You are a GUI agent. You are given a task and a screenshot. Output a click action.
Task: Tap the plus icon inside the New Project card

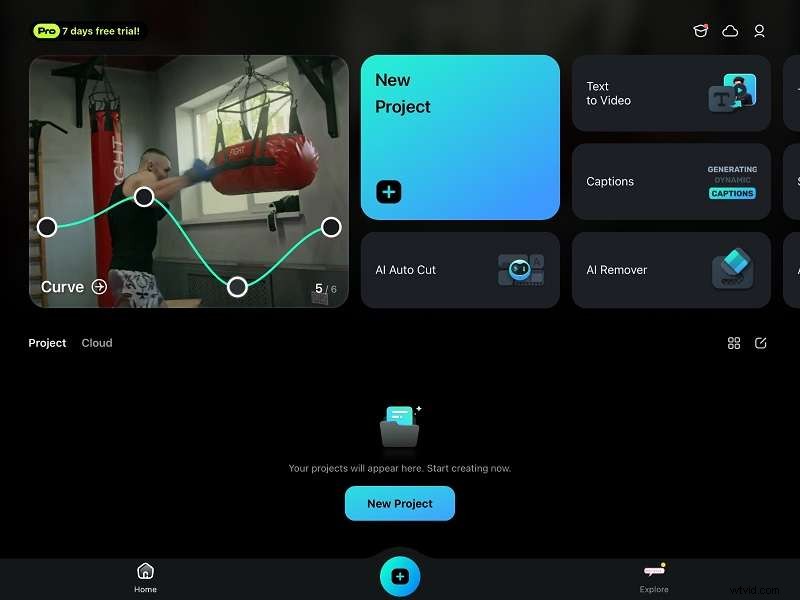[x=388, y=191]
